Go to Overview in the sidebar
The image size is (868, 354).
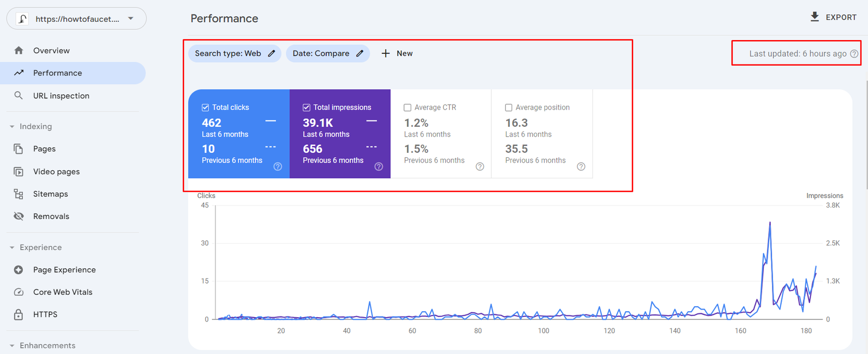pyautogui.click(x=51, y=50)
